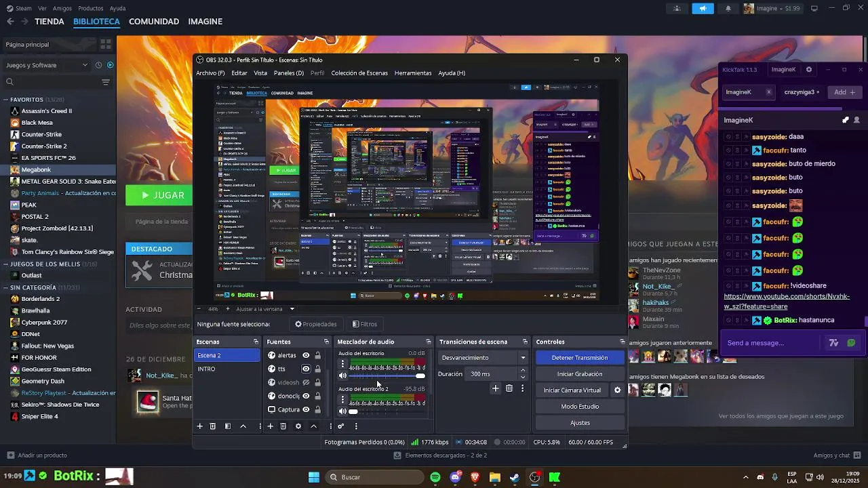Hide the Captura source
This screenshot has width=868, height=488.
click(x=306, y=409)
